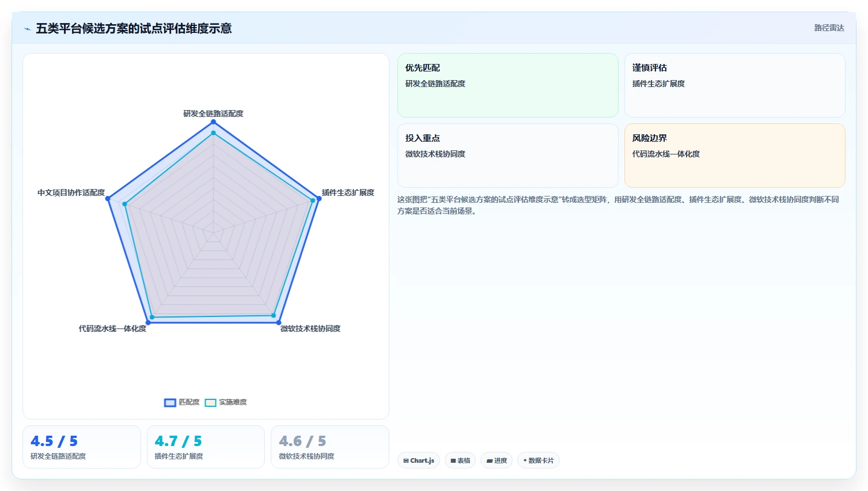
Task: Click the 进度 tag chip
Action: coord(496,460)
